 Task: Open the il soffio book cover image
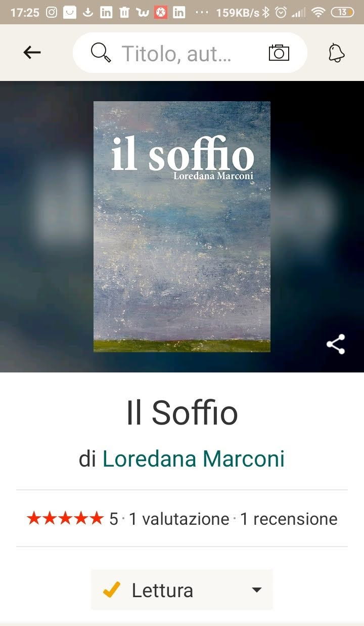182,226
